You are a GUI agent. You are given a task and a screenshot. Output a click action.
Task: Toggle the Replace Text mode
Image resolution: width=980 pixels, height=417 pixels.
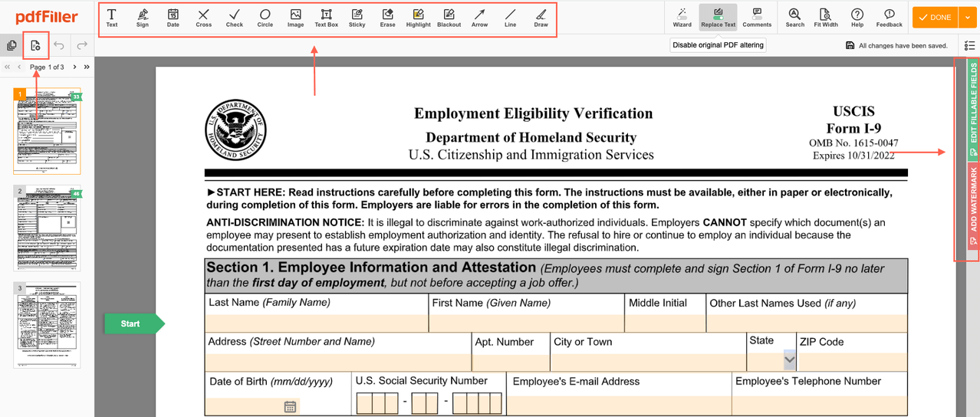click(718, 18)
